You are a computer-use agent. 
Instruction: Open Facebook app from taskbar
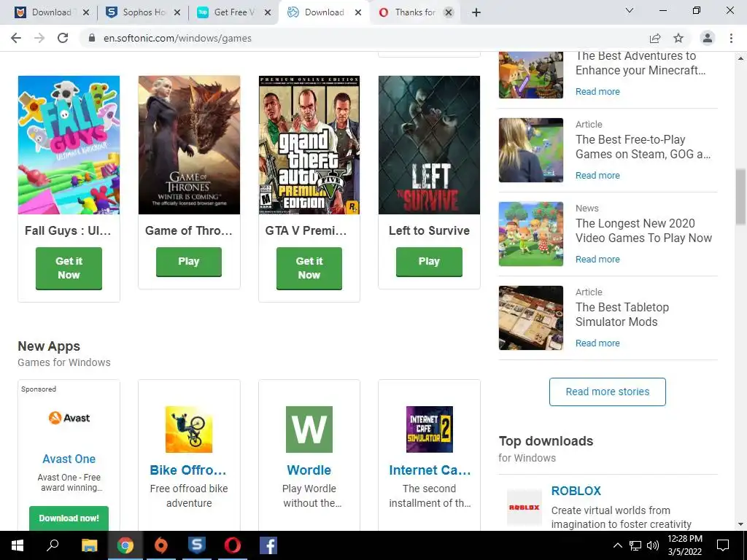(x=268, y=545)
